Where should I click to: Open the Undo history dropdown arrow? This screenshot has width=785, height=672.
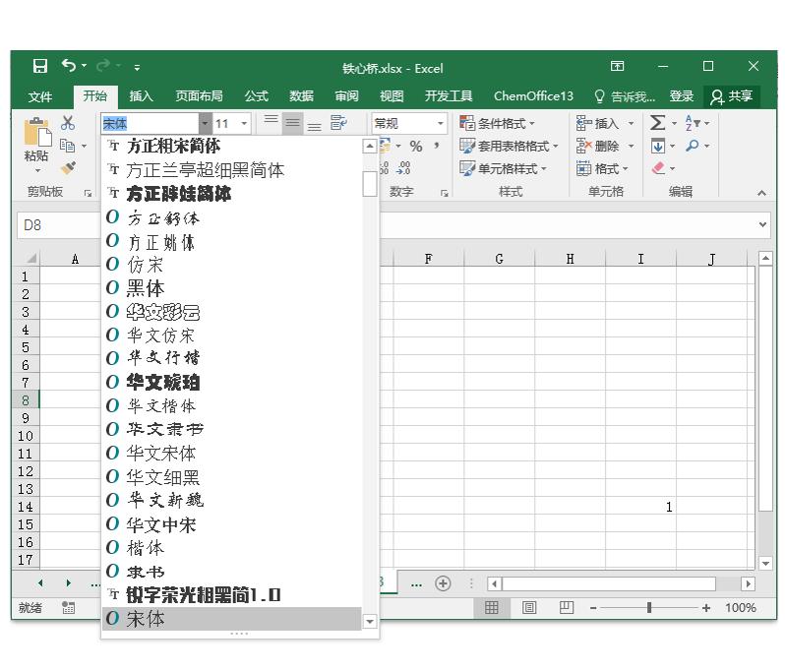point(85,66)
